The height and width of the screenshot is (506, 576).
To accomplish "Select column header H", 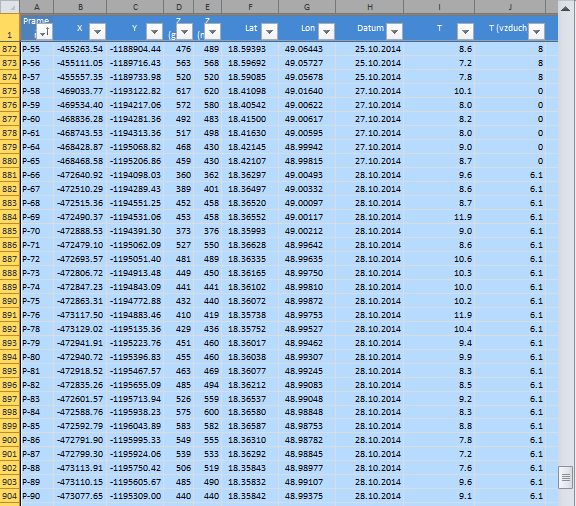I will [x=370, y=7].
